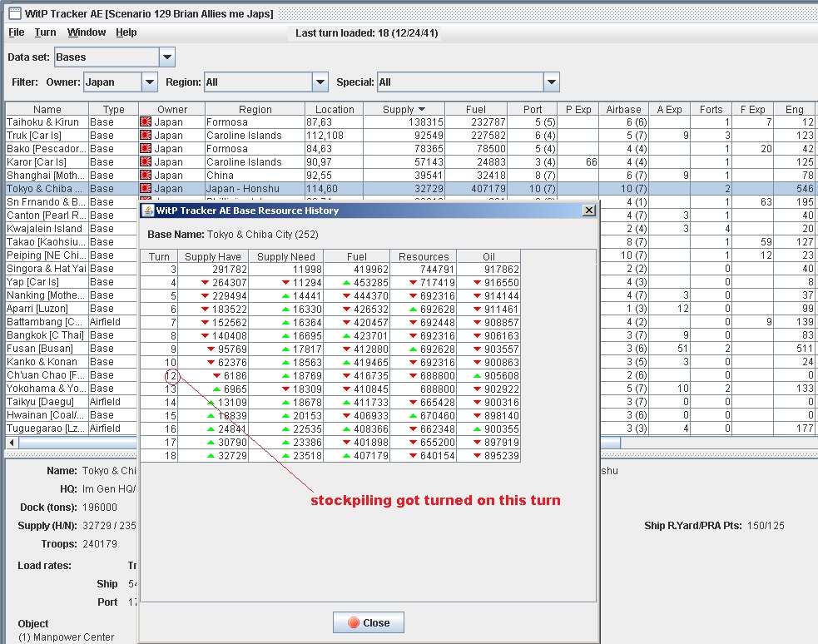Expand the Owner filter dropdown arrow
Screen dimensions: 818x644
(x=149, y=82)
